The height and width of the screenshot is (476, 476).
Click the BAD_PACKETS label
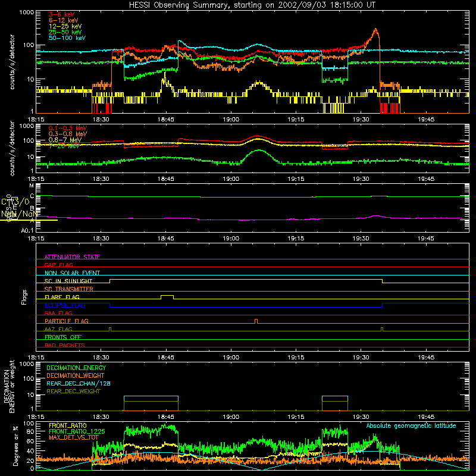(x=65, y=345)
